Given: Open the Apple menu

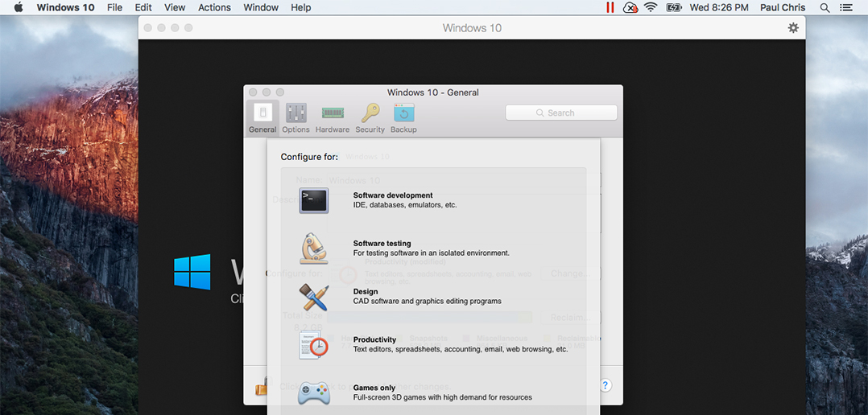Looking at the screenshot, I should [x=19, y=7].
